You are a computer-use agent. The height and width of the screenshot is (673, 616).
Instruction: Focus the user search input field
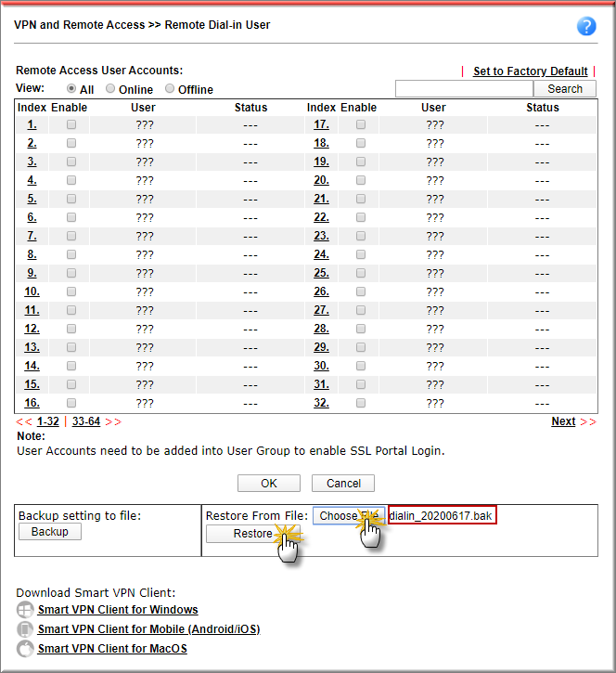coord(464,89)
